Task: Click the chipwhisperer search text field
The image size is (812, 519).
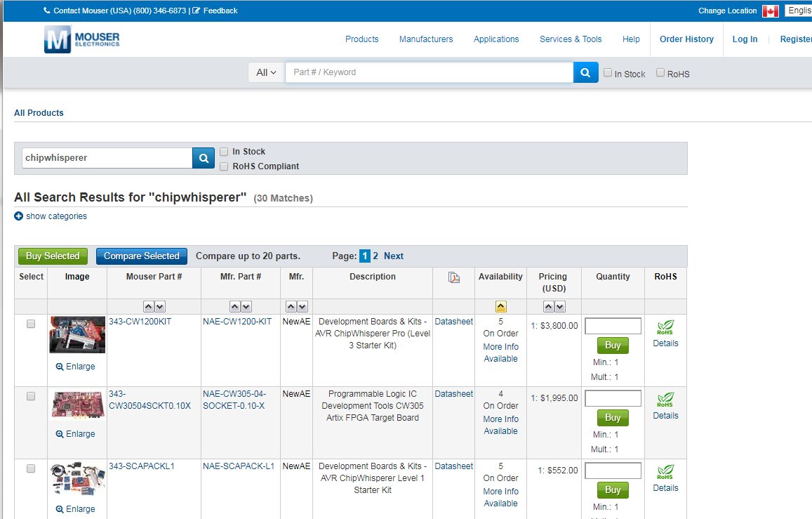Action: pos(107,158)
